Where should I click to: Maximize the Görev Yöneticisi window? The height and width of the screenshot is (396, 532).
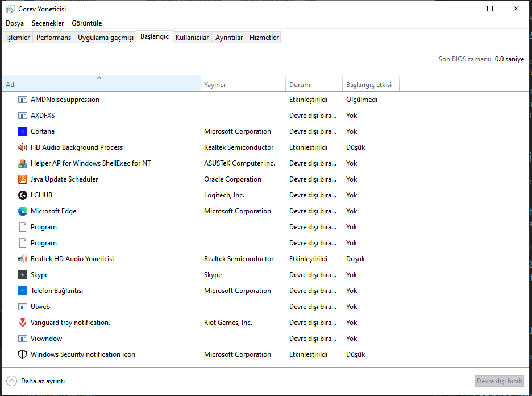(490, 9)
